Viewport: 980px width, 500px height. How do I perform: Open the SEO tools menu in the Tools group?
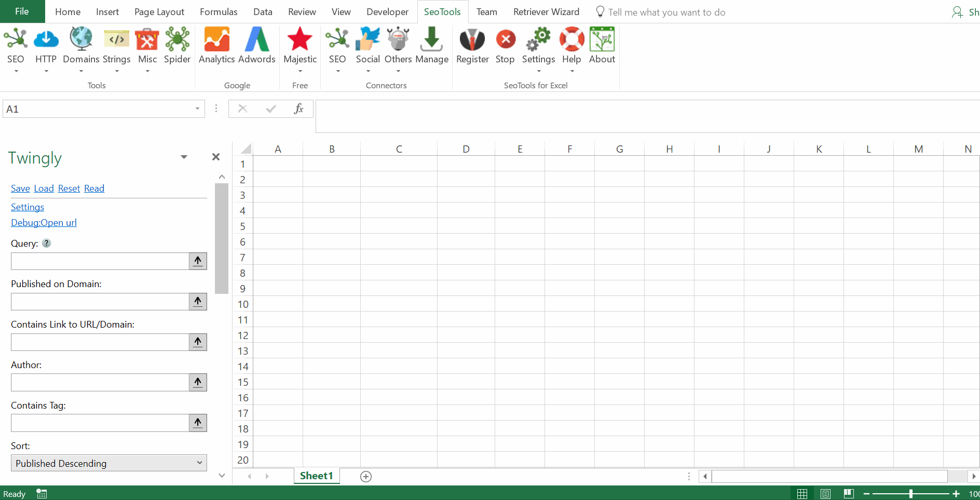pyautogui.click(x=16, y=49)
